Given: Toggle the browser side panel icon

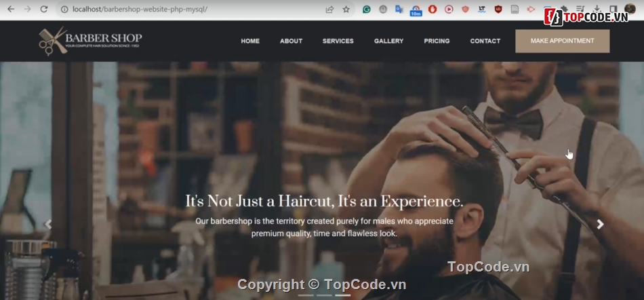Looking at the screenshot, I should pos(613,9).
